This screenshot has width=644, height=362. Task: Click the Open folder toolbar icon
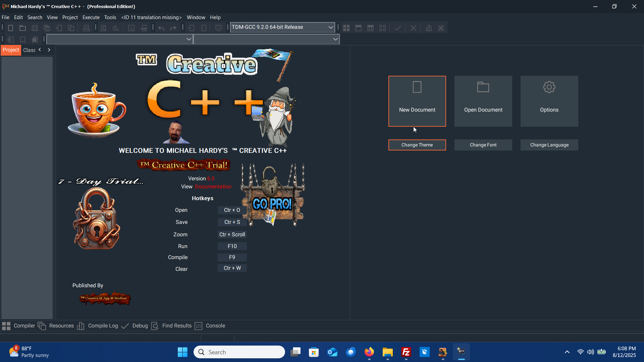22,28
